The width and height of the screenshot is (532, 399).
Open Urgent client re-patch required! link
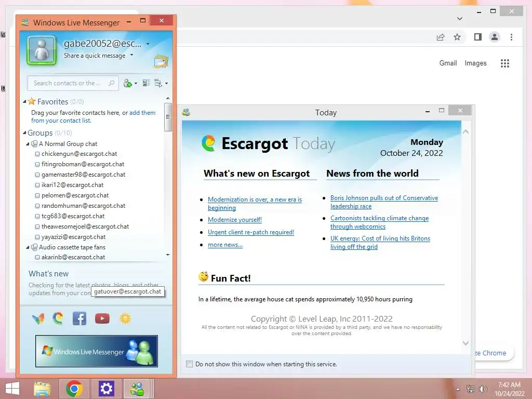click(251, 232)
